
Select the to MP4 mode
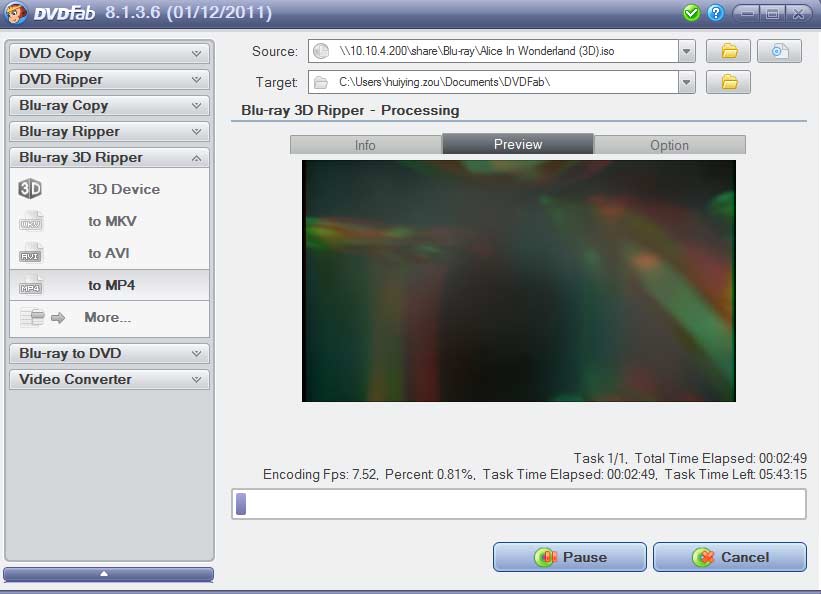pyautogui.click(x=109, y=285)
